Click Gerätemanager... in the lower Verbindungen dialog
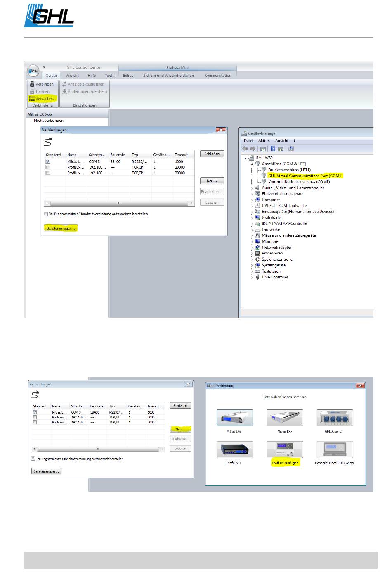The image size is (392, 573). click(x=47, y=471)
